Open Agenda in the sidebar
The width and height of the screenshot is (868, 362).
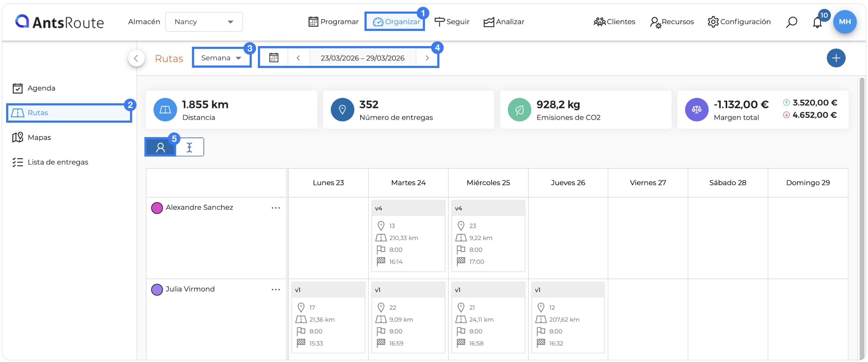(34, 88)
